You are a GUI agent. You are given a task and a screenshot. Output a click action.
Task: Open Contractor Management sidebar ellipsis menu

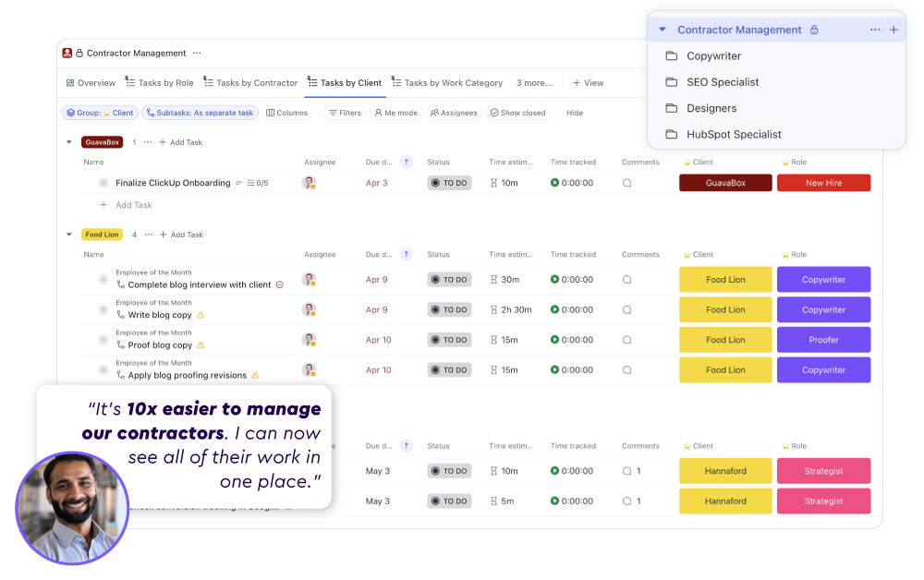click(x=875, y=30)
